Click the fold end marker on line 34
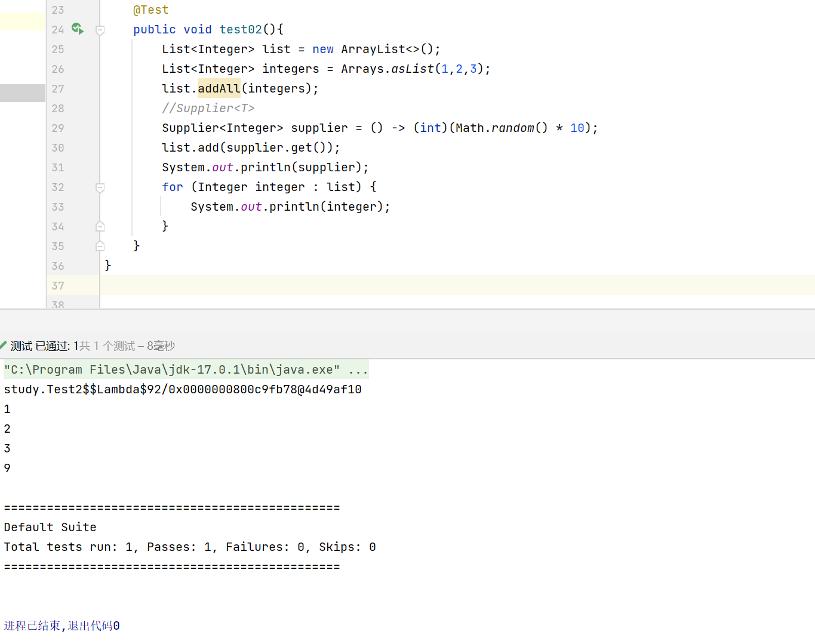Image resolution: width=815 pixels, height=644 pixels. pyautogui.click(x=100, y=226)
